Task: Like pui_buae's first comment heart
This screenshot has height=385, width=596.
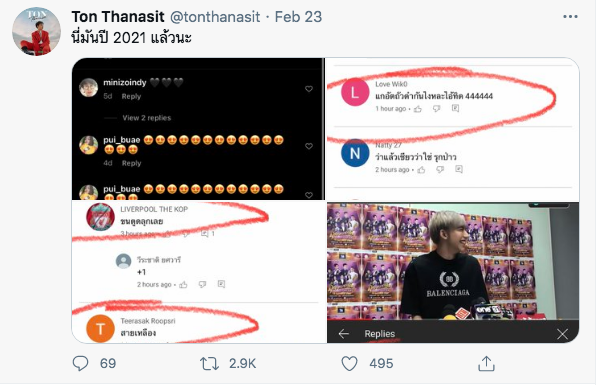Action: tap(309, 146)
